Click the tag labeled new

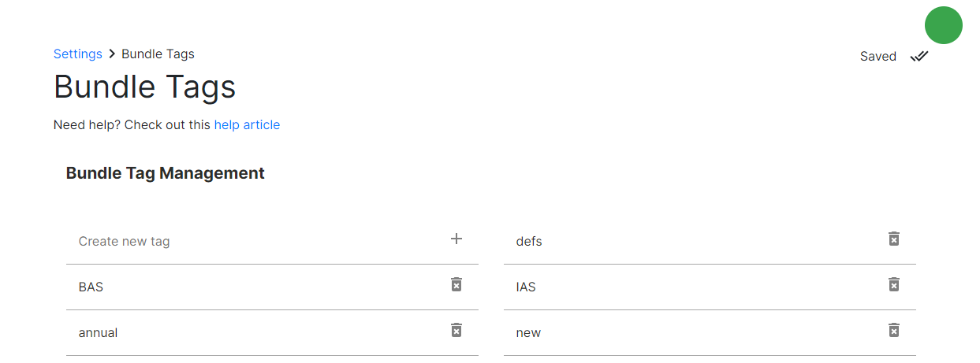point(528,333)
